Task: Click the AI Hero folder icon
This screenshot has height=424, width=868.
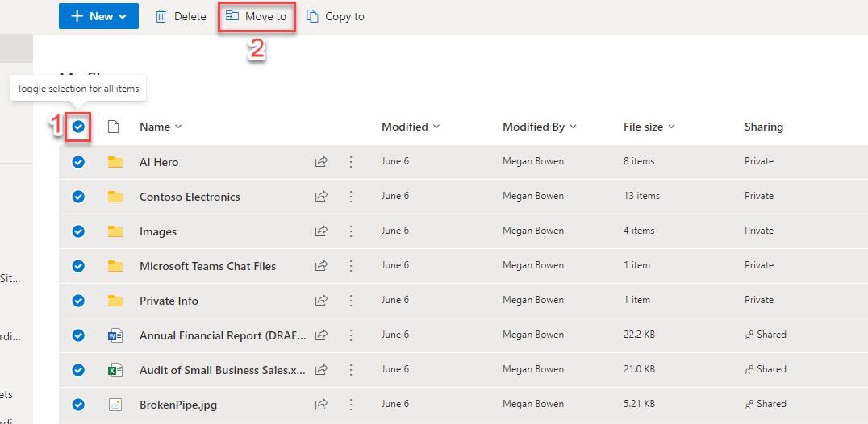Action: pos(115,162)
